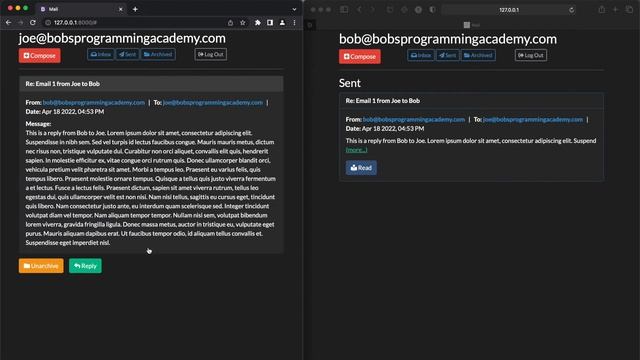This screenshot has height=360, width=640.
Task: Click the Safari address bar showing 127.0.0.1
Action: pos(509,10)
